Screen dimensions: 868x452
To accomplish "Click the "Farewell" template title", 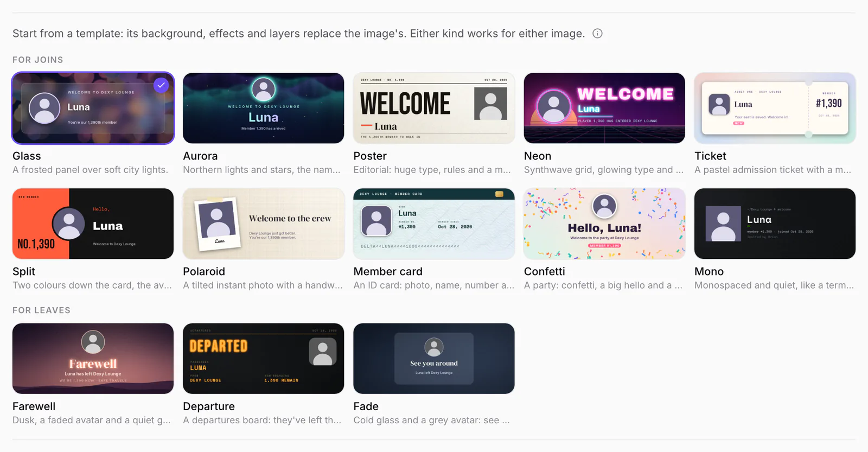I will (34, 406).
